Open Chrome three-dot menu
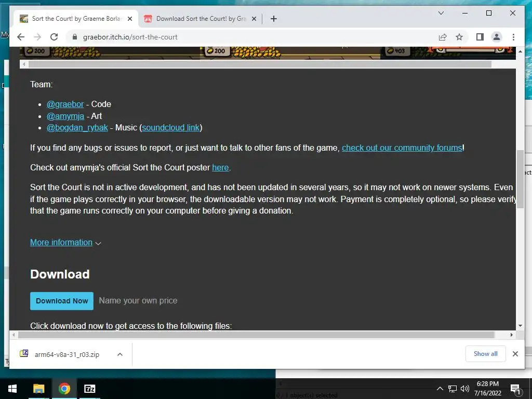 [513, 37]
